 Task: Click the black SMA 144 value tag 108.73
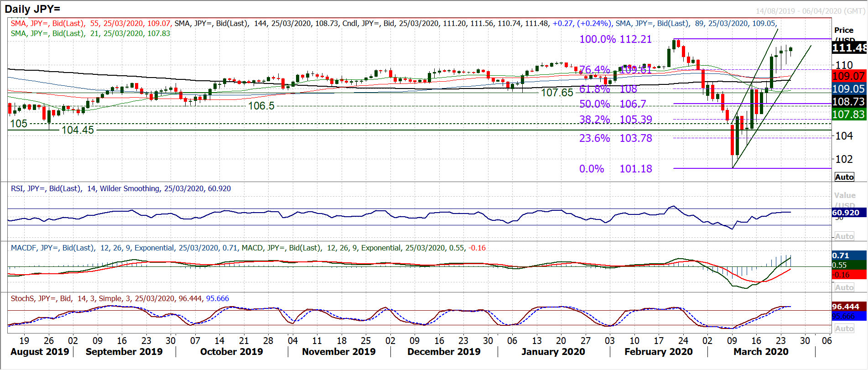[x=849, y=102]
